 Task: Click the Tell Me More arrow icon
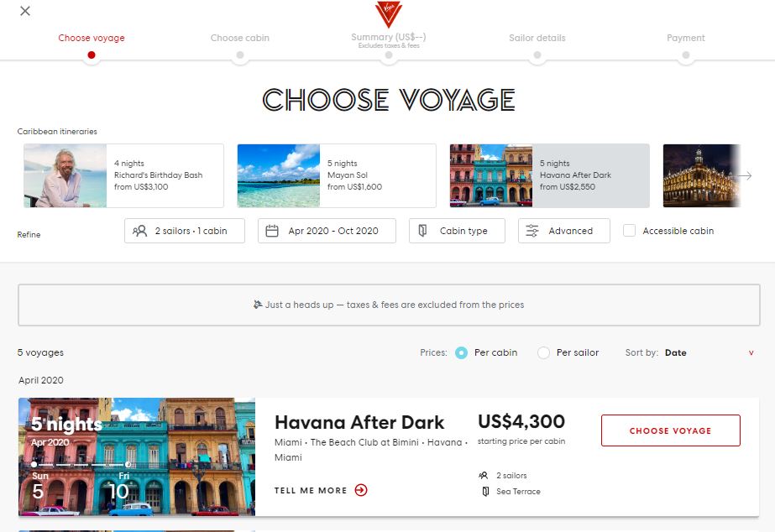pyautogui.click(x=359, y=490)
